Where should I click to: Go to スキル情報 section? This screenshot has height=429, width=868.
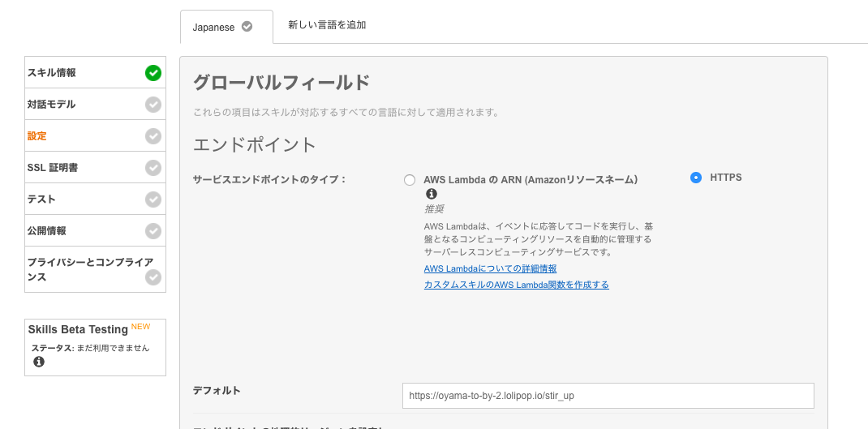[95, 72]
